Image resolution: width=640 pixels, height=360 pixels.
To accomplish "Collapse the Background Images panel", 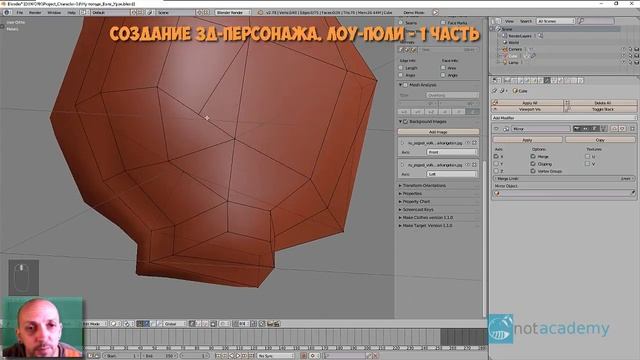I will tap(400, 122).
